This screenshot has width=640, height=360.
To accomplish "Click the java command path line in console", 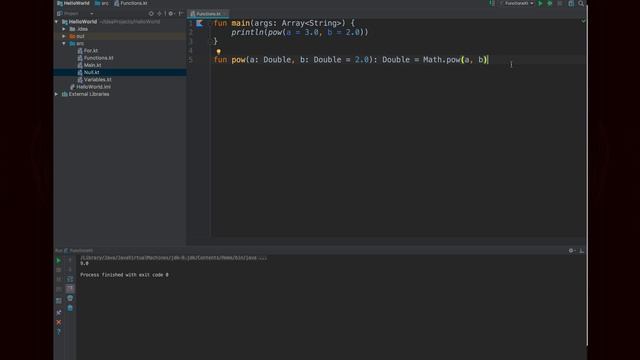I will point(173,258).
